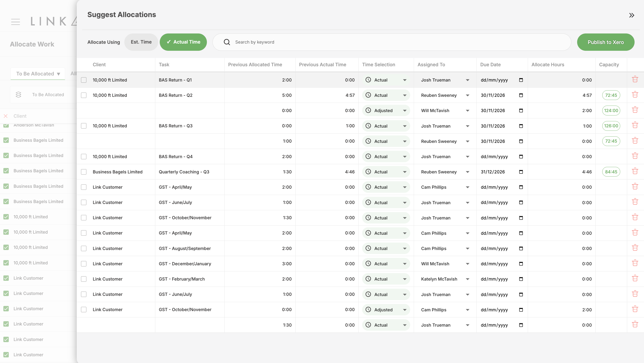
Task: Open Assigned To dropdown for BAS Return - Q2
Action: [445, 95]
